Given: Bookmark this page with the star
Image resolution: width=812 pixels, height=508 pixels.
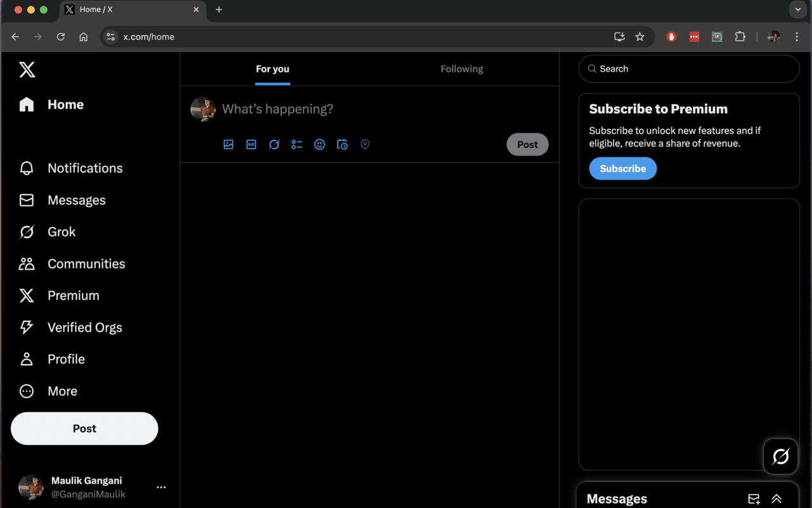Looking at the screenshot, I should (640, 37).
